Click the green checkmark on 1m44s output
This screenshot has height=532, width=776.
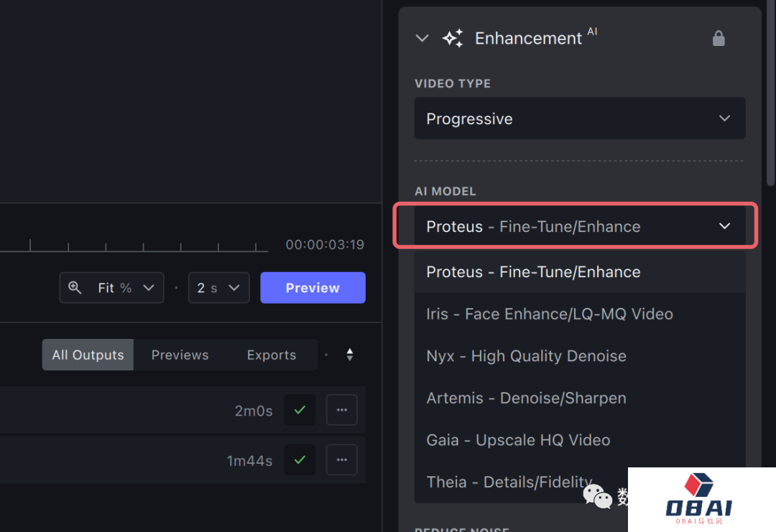click(300, 460)
